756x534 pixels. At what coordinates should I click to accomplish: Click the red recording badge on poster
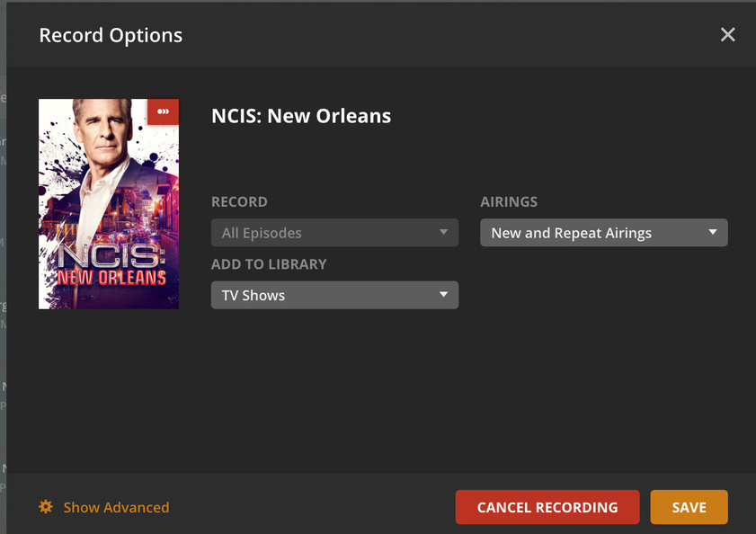click(164, 111)
